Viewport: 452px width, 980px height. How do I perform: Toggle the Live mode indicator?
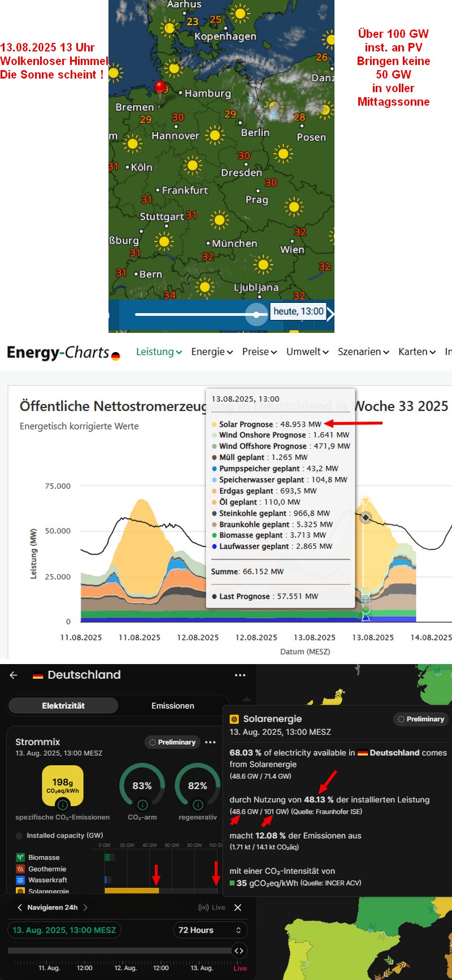212,908
